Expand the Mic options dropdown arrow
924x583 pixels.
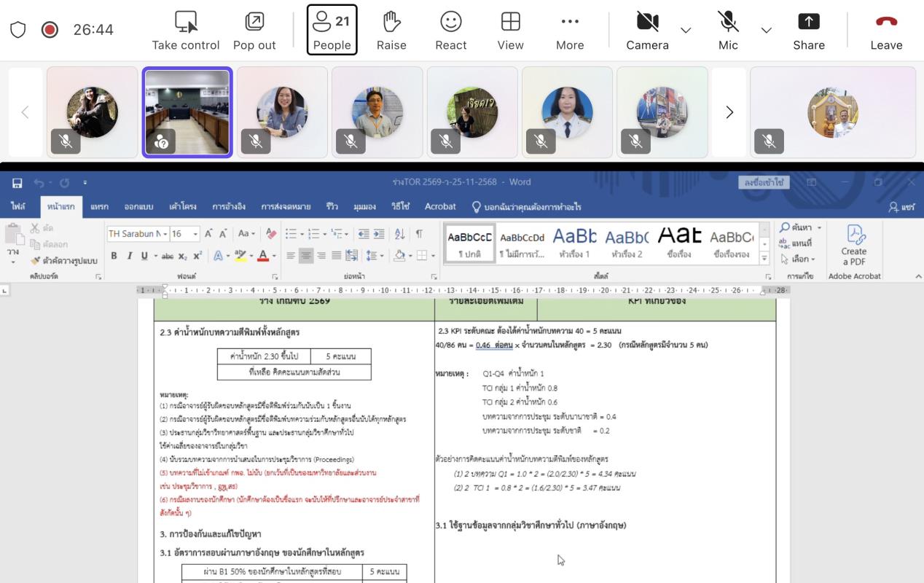point(766,31)
